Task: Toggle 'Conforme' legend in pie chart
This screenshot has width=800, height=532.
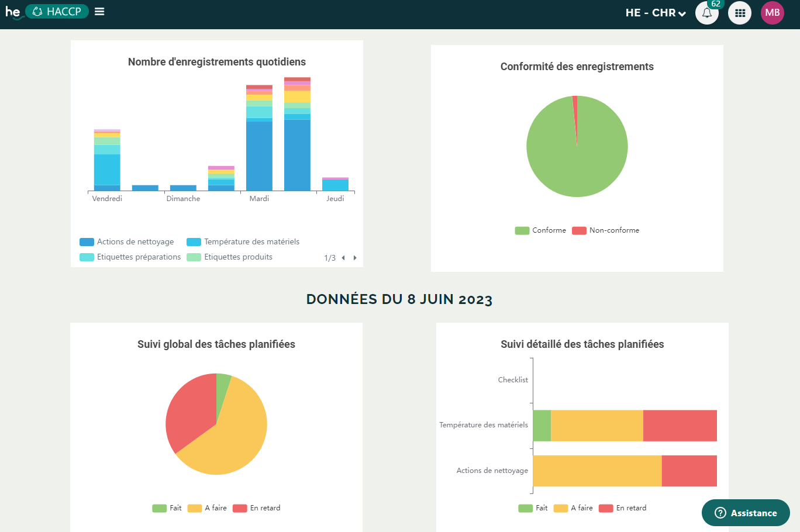Action: pos(541,230)
